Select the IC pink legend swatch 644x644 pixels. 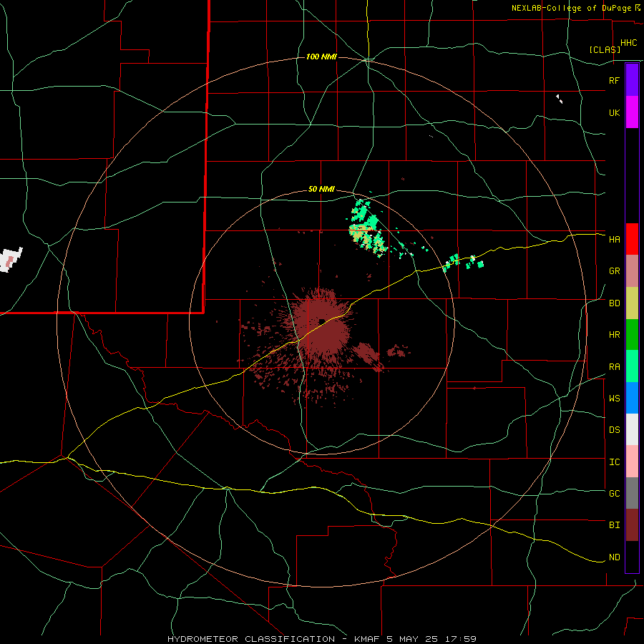pyautogui.click(x=632, y=462)
